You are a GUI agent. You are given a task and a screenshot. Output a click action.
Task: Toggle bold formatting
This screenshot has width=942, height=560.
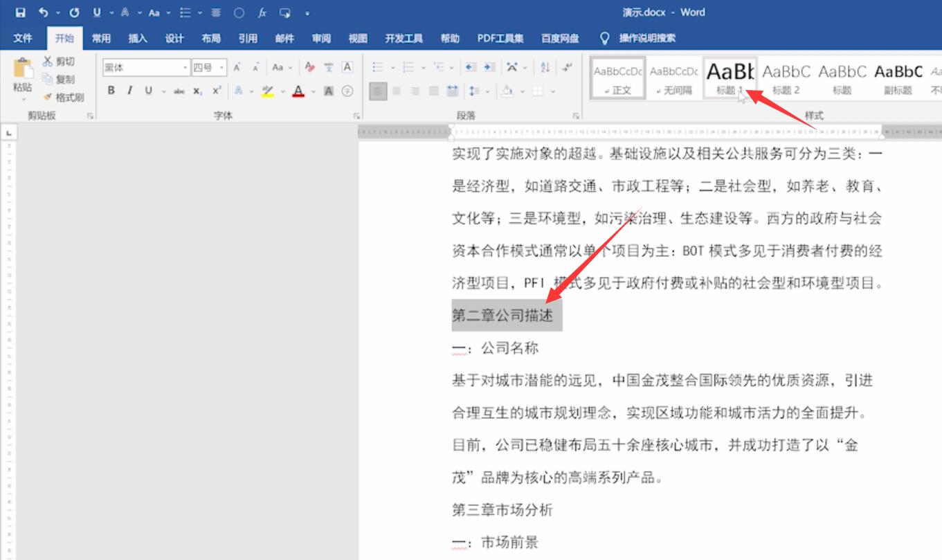[111, 91]
